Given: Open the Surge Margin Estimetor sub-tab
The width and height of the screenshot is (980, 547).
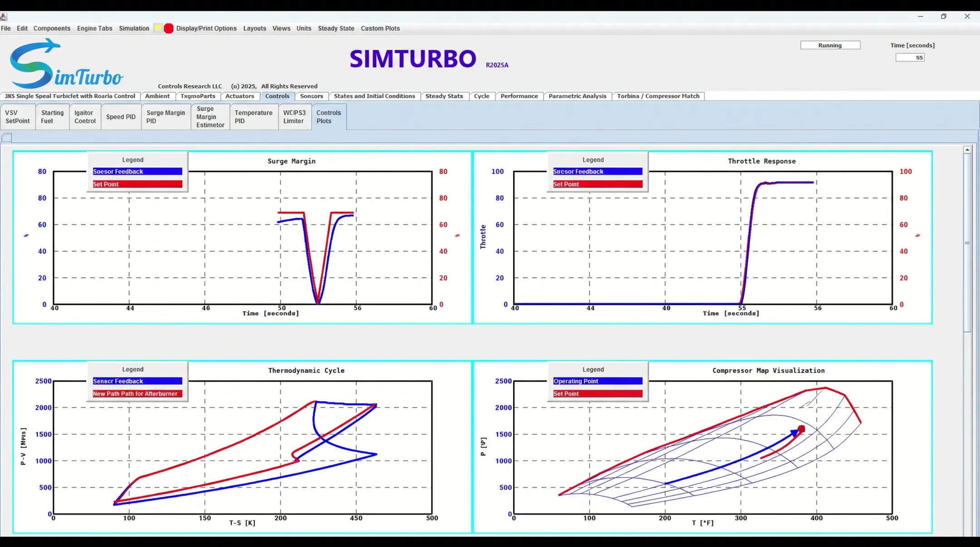Looking at the screenshot, I should 210,117.
